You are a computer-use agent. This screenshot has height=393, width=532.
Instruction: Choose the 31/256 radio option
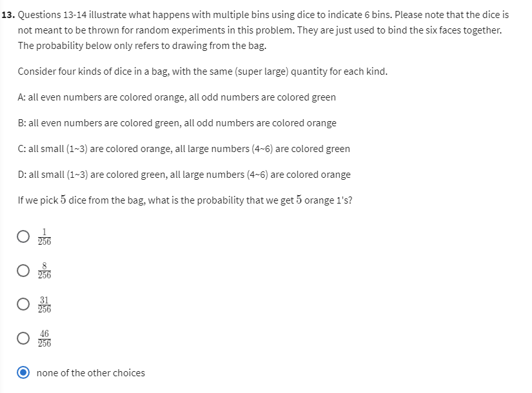click(x=23, y=305)
